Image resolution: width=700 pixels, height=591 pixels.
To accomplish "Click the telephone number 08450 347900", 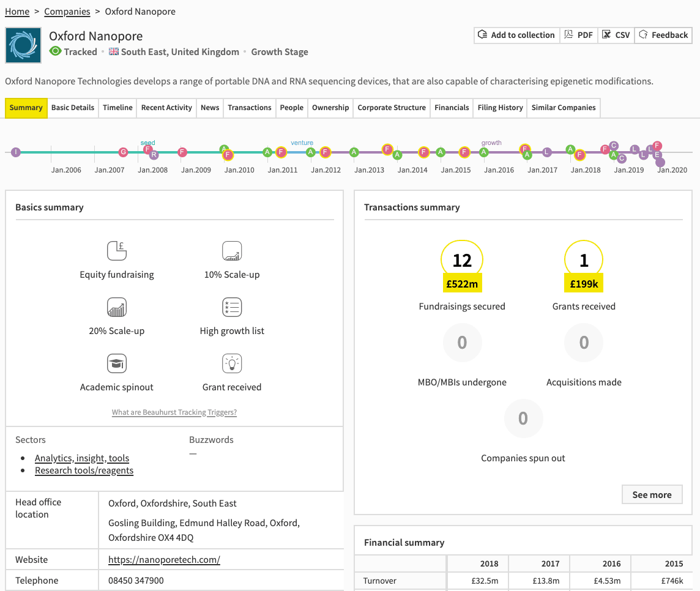I will [x=136, y=580].
